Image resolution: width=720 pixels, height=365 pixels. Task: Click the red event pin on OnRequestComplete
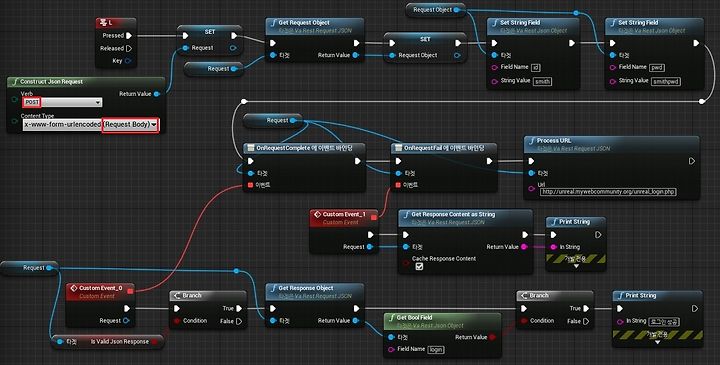(x=250, y=185)
